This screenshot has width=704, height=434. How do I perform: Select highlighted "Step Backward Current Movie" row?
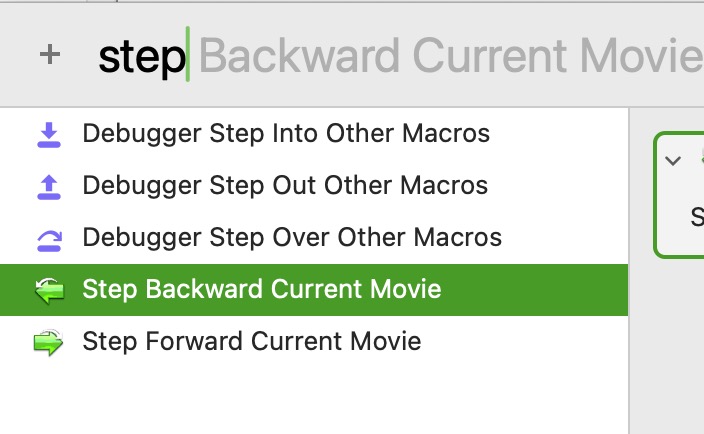(314, 290)
